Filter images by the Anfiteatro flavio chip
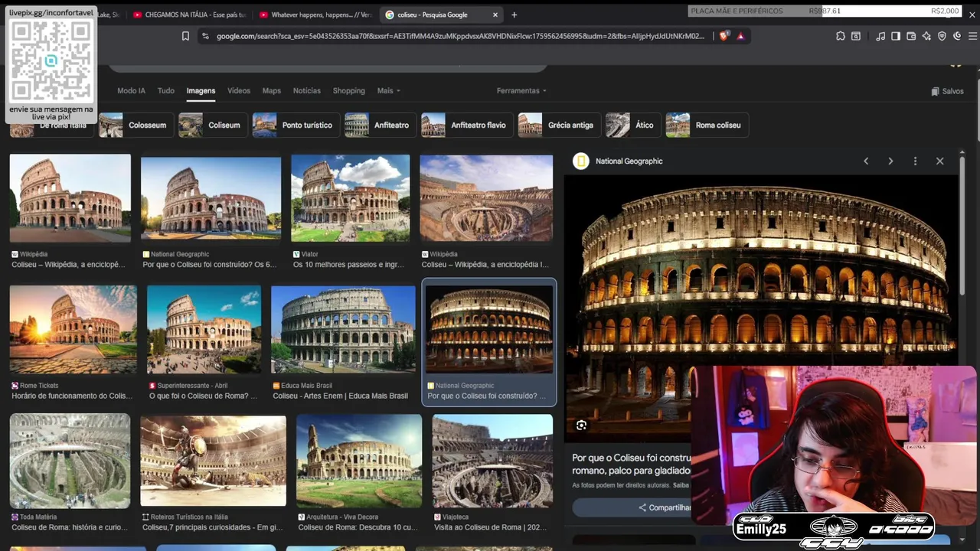 (x=466, y=125)
